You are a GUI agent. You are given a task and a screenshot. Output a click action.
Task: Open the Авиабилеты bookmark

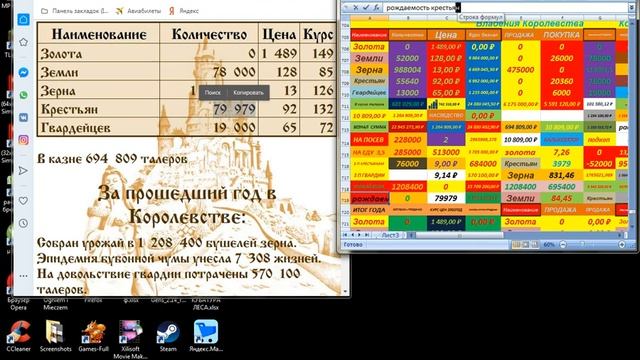click(138, 11)
